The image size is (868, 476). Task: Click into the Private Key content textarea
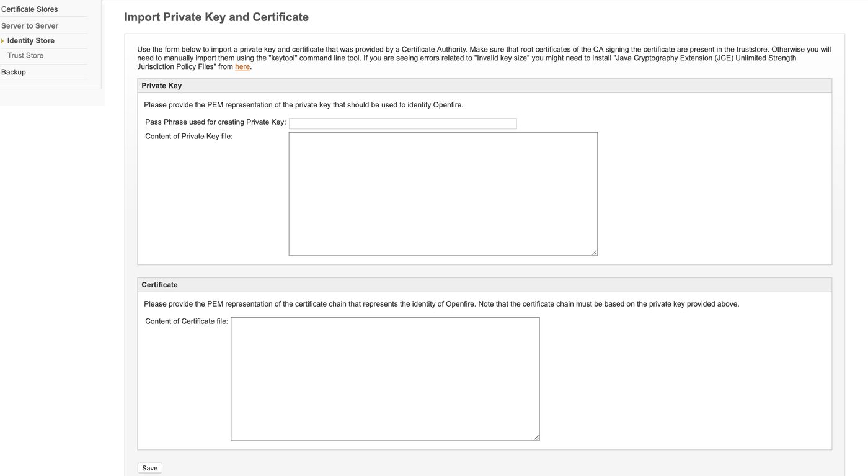(x=443, y=194)
